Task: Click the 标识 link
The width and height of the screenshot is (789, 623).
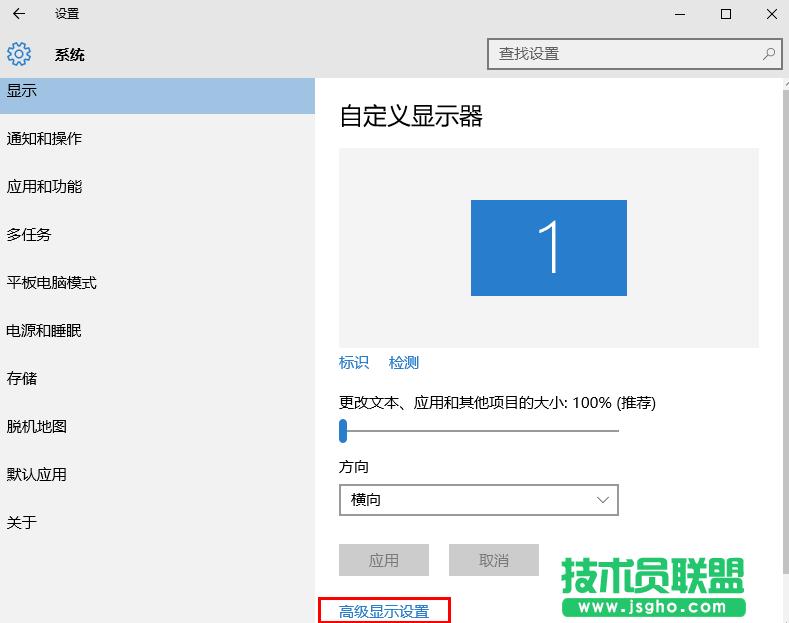Action: (x=354, y=362)
